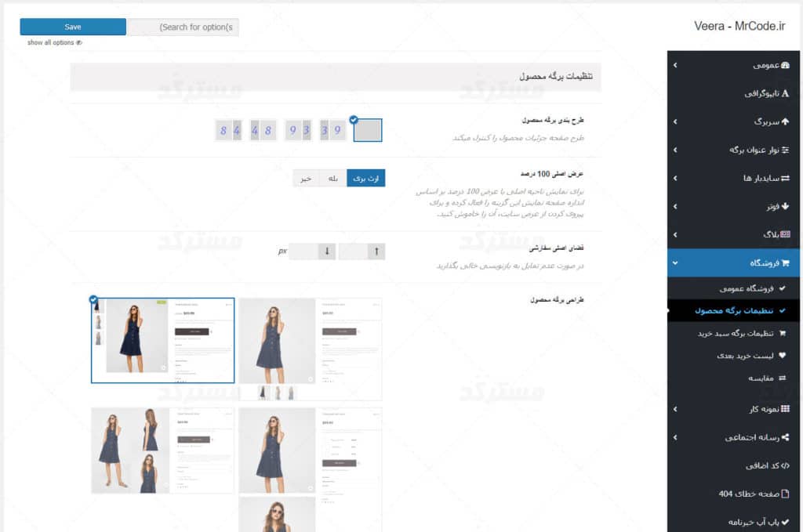Click the cart icon beside تنظیمات برگه سبد خرید
803x532 pixels.
point(782,333)
